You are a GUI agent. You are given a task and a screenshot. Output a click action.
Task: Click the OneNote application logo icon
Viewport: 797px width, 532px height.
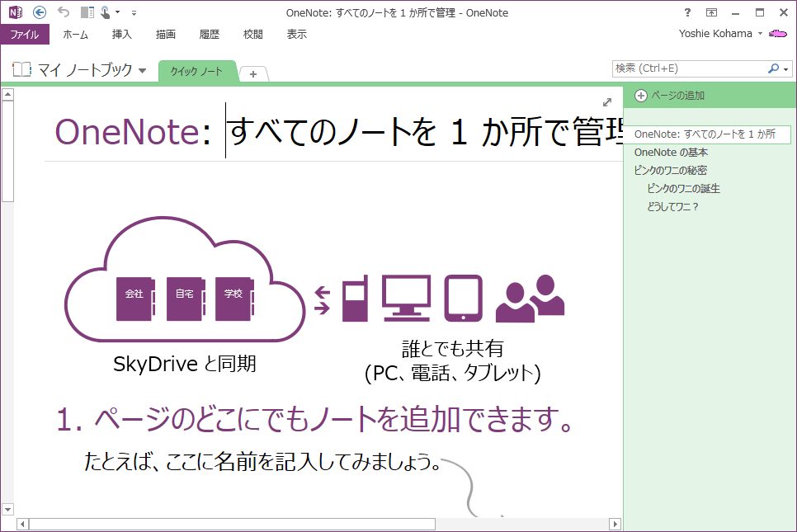click(x=15, y=12)
